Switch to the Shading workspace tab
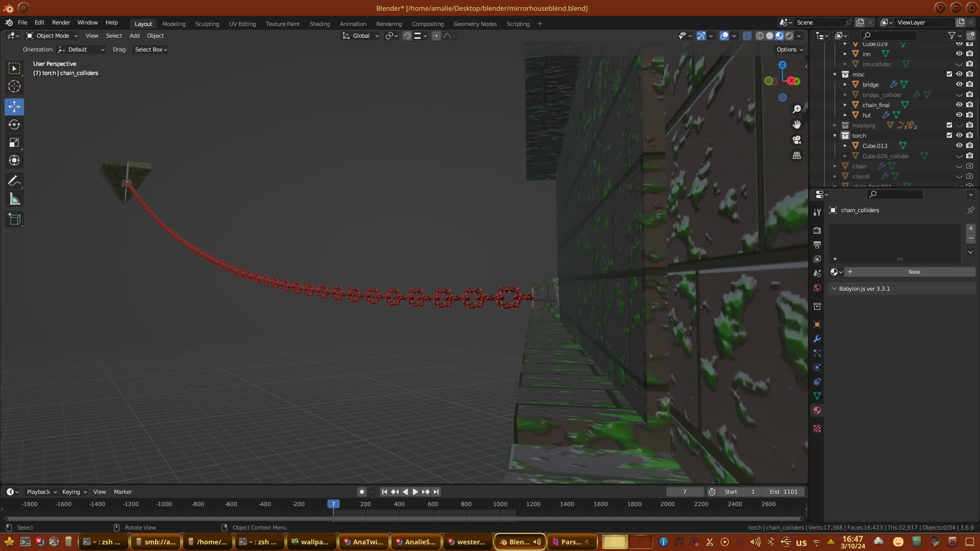This screenshot has width=980, height=551. [320, 24]
